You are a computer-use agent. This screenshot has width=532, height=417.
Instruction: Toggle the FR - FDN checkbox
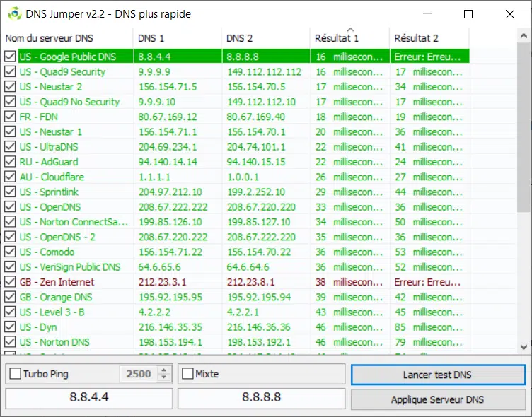coord(10,117)
